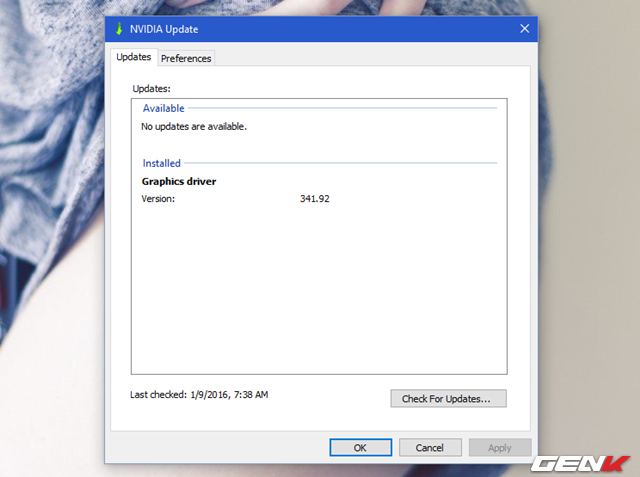Screen dimensions: 640x477
Task: Click the Check For Updates button
Action: click(x=448, y=398)
